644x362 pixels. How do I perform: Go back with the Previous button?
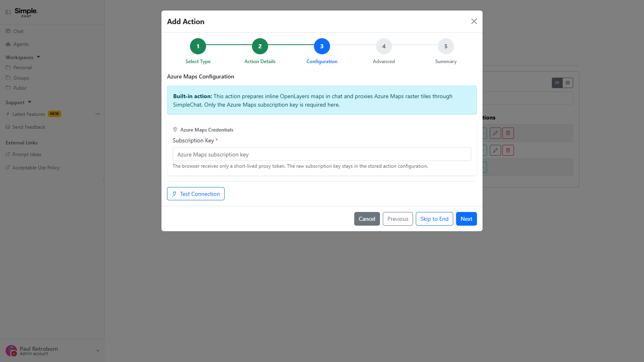tap(398, 219)
